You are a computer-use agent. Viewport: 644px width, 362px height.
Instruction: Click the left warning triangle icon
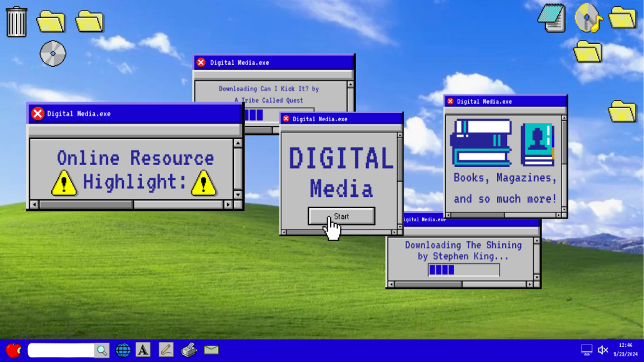pos(64,183)
